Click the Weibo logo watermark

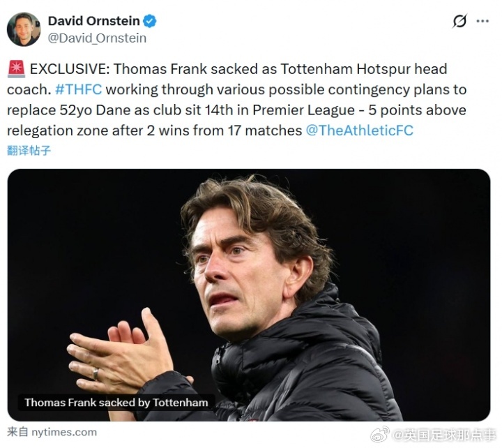380,435
